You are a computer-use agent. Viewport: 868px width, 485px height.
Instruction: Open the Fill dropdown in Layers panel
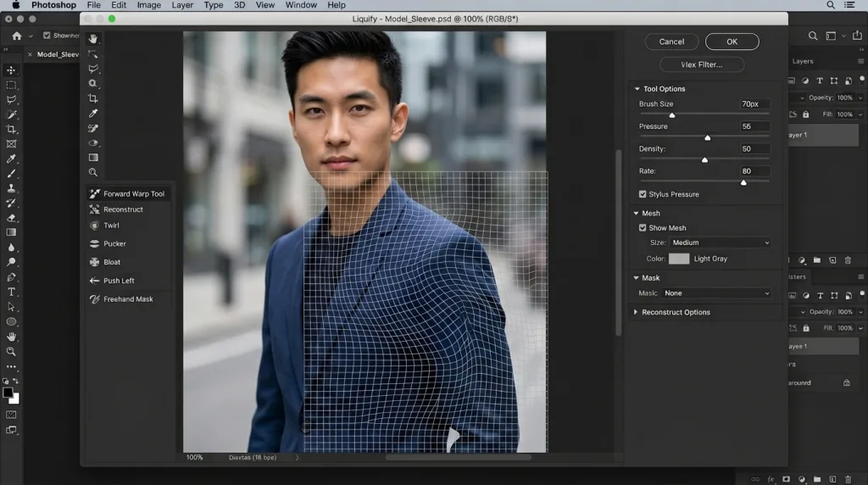coord(860,114)
